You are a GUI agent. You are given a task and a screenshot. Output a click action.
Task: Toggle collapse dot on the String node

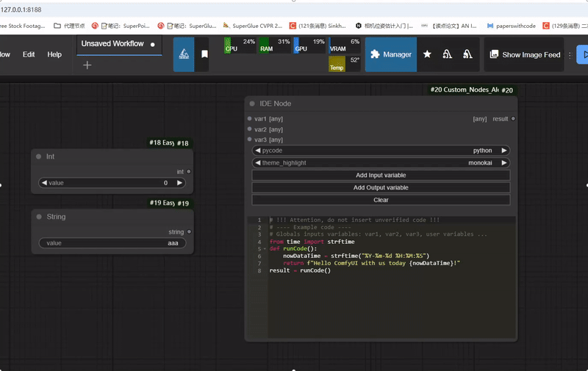39,217
